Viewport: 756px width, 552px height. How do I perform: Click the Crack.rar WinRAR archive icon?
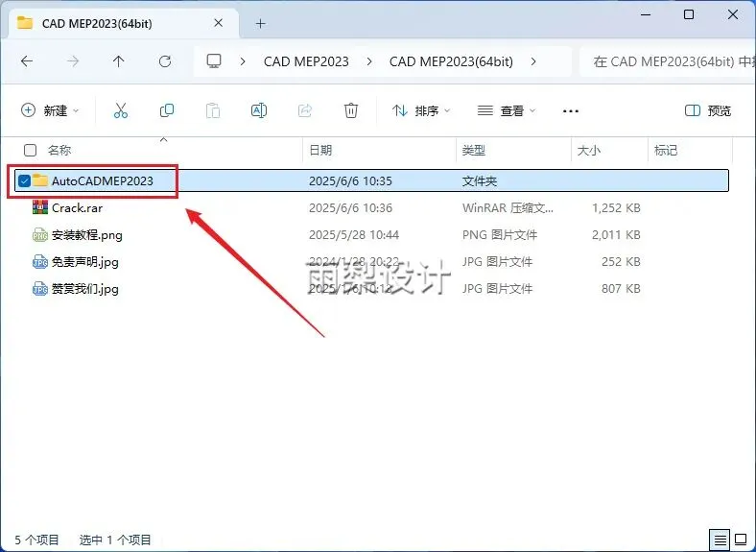click(40, 207)
